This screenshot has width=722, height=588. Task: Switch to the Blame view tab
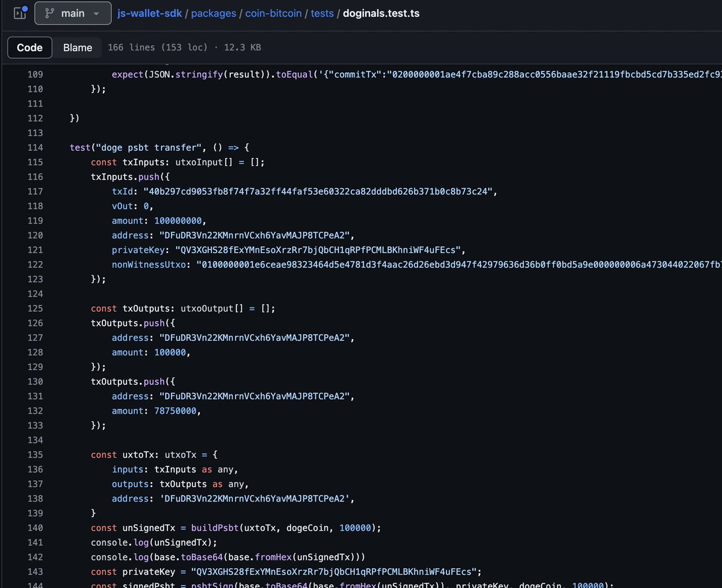pos(78,47)
